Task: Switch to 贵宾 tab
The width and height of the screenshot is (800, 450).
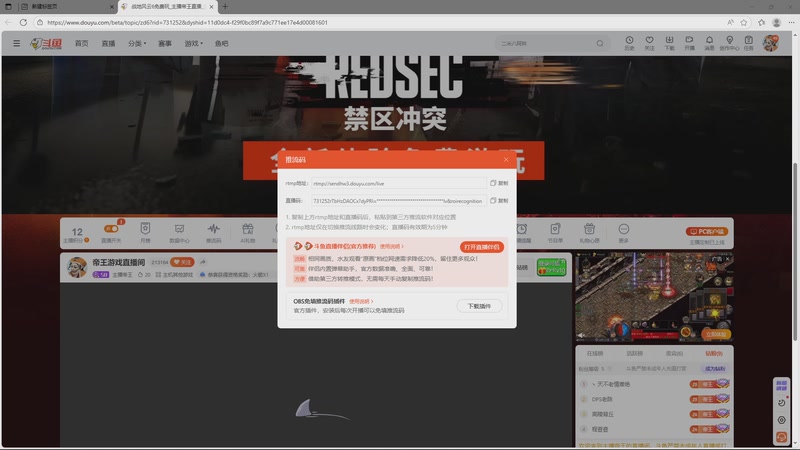Action: (x=674, y=353)
